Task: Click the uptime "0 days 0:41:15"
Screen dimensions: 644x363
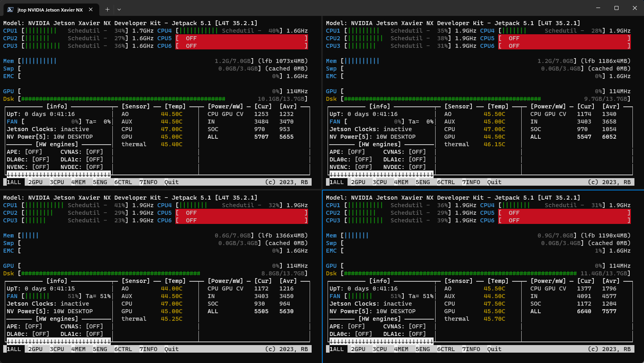Action: point(50,288)
